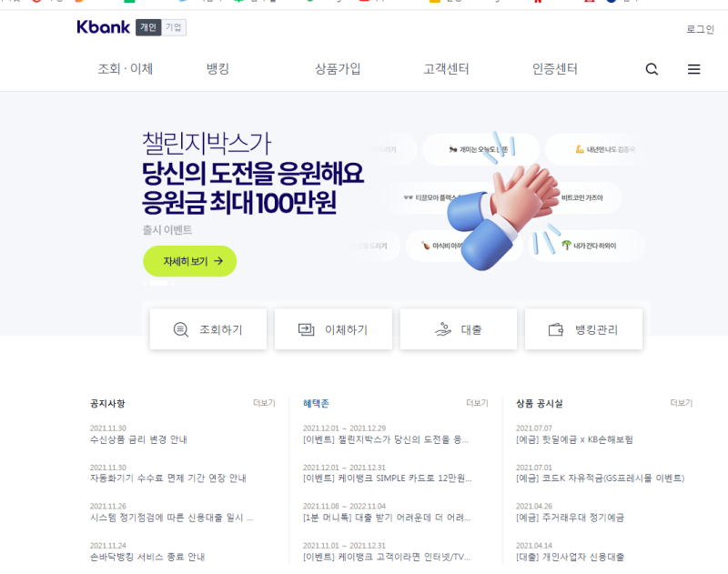This screenshot has height=574, width=728.
Task: Expand 더보기 next to 공지사항
Action: (x=264, y=403)
